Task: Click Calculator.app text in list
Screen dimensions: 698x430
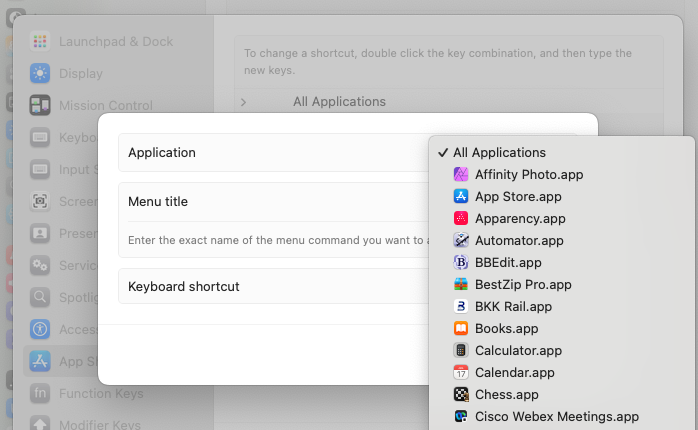Action: coord(518,350)
